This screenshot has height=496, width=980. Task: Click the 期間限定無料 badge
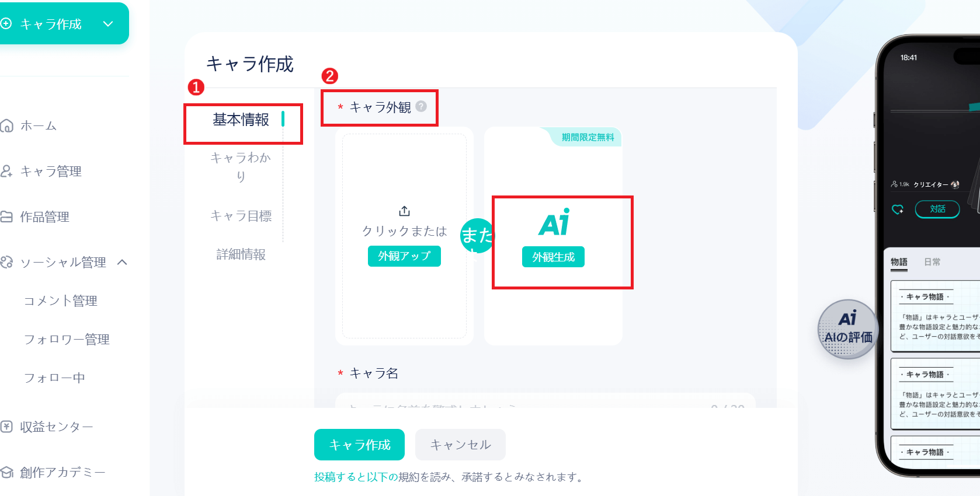[588, 137]
